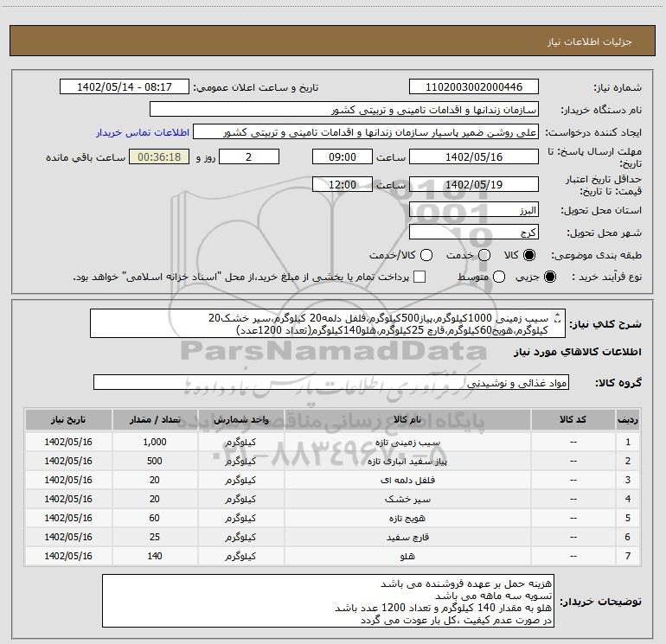Image resolution: width=666 pixels, height=644 pixels.
Task: Open the اطلاعات تماس خریدار link
Action: (143, 132)
